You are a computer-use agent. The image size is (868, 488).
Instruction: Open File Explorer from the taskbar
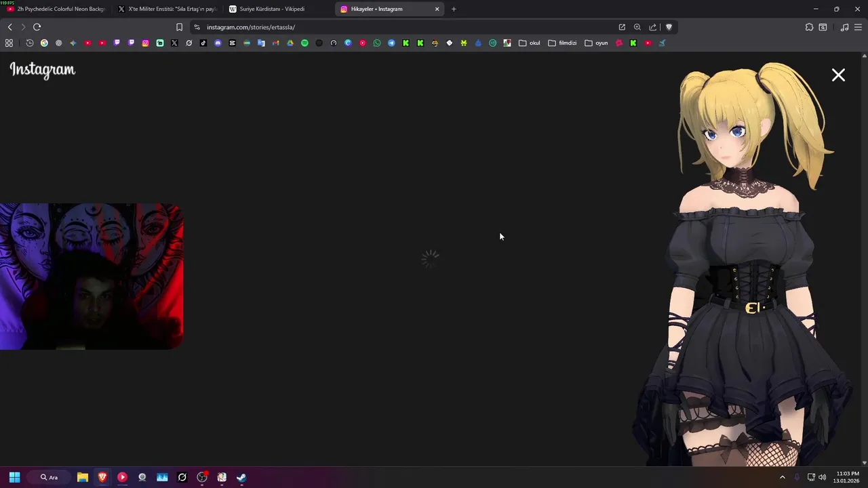(x=83, y=477)
